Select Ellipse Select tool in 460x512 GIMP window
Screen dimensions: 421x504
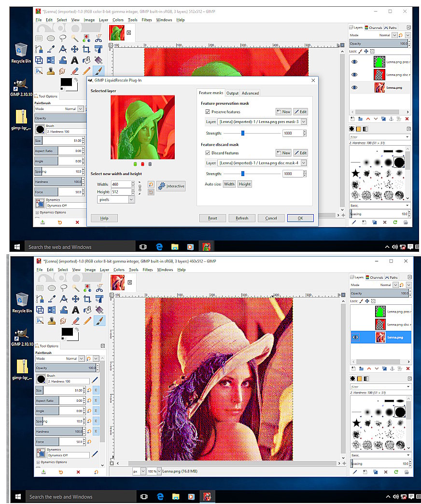[x=52, y=287]
